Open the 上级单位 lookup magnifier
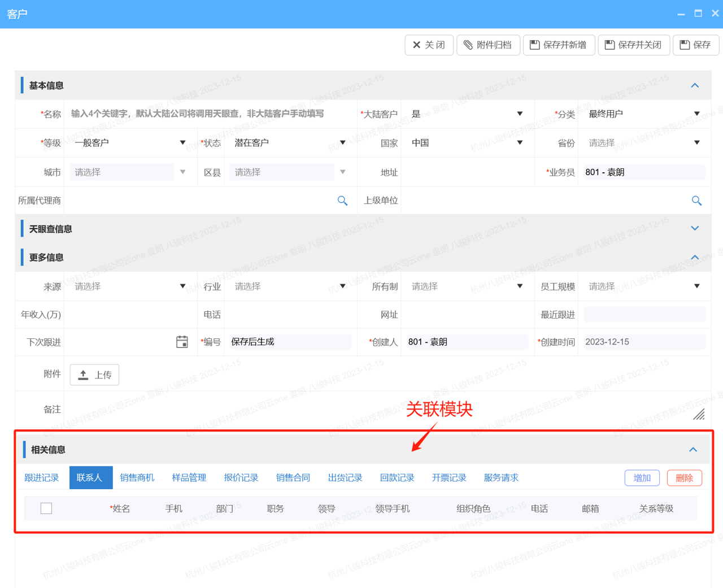Viewport: 723px width, 588px height. (x=697, y=201)
